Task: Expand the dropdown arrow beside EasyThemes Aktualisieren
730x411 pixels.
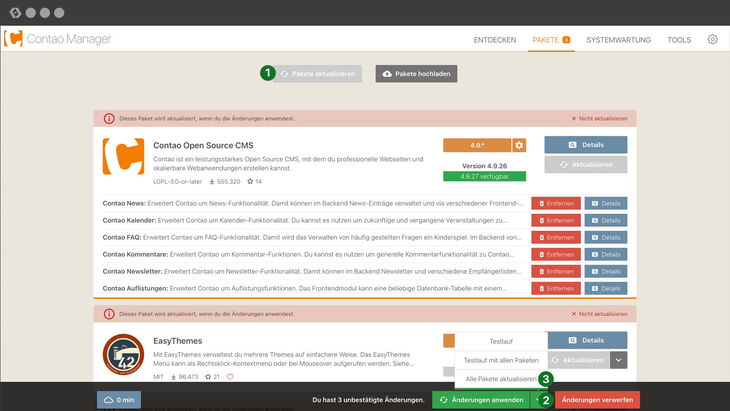Action: (618, 360)
